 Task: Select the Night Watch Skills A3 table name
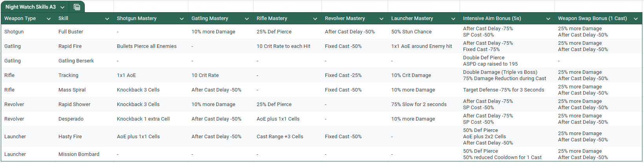pyautogui.click(x=31, y=7)
